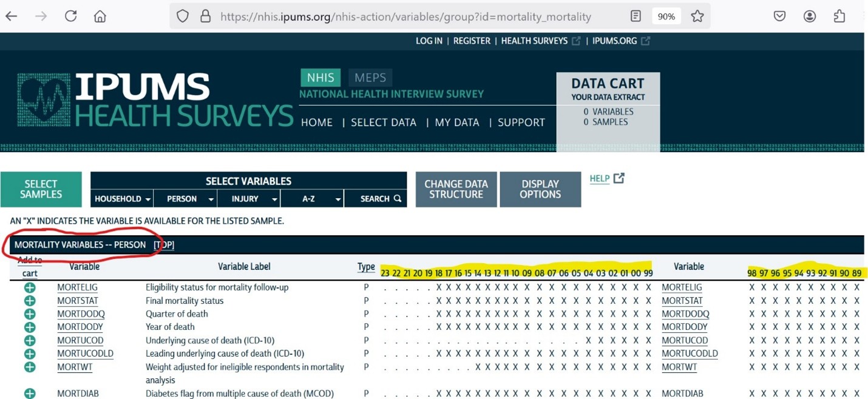The width and height of the screenshot is (868, 399).
Task: Bookmark this page with the star
Action: pyautogui.click(x=697, y=16)
